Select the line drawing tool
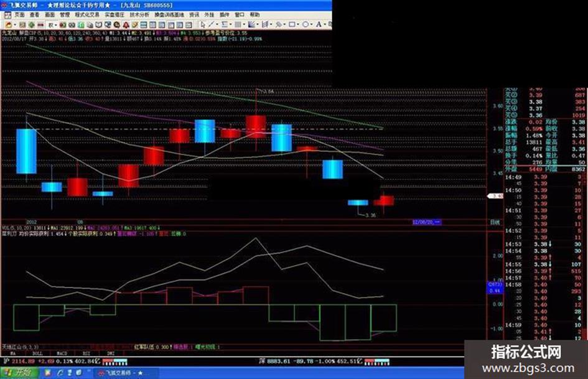This screenshot has width=588, height=379. tap(211, 25)
